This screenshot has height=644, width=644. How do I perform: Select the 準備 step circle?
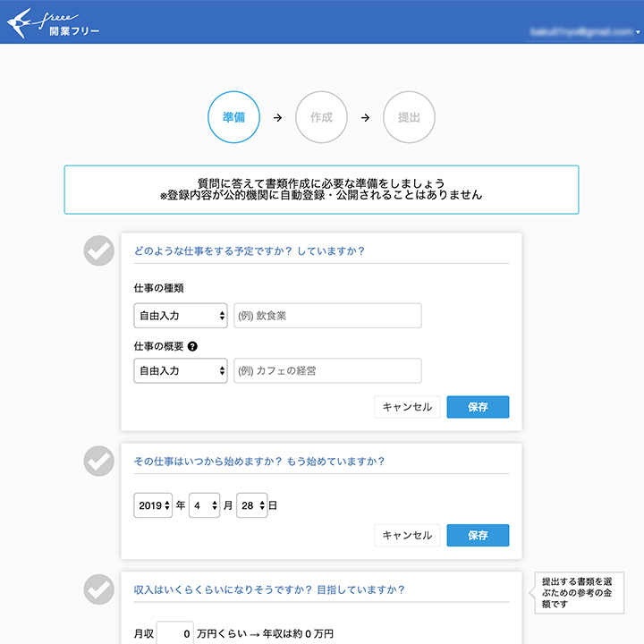point(233,117)
